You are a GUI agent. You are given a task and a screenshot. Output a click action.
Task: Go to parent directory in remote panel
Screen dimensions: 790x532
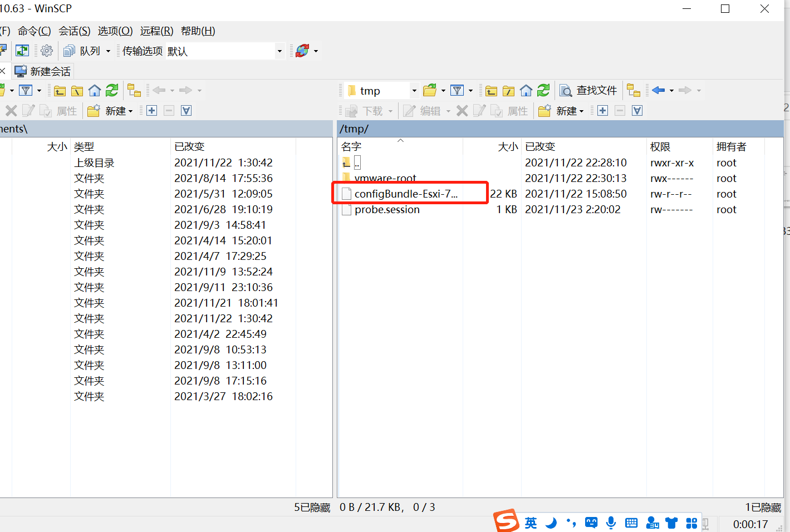[x=491, y=90]
